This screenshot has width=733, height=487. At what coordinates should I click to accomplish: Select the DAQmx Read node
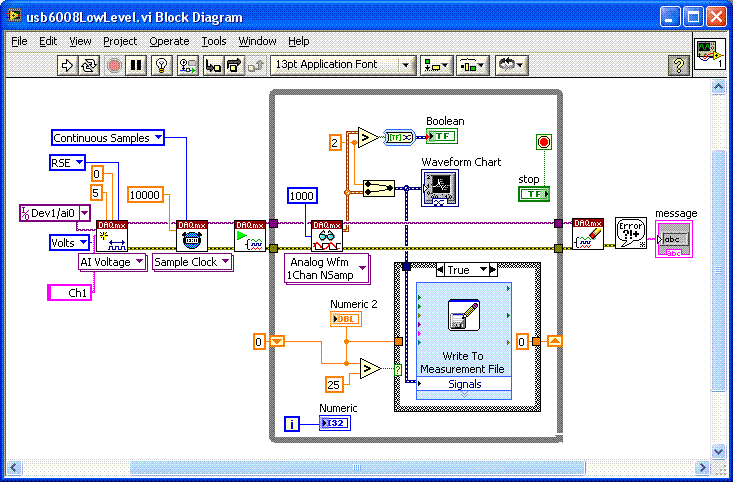(327, 236)
